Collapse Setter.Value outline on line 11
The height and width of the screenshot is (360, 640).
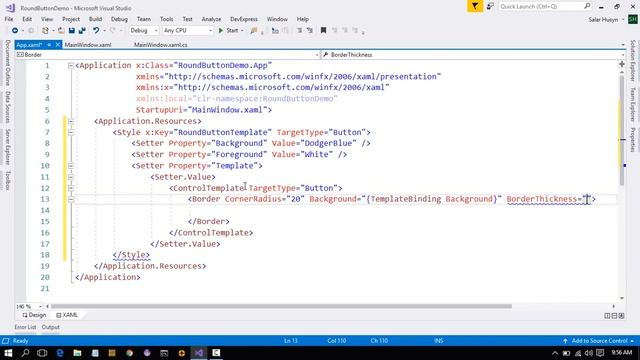click(x=71, y=177)
